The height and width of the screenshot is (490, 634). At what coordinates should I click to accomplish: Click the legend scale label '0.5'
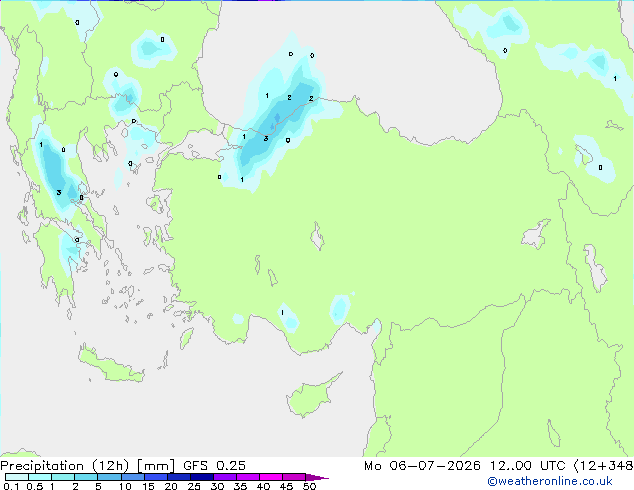coord(35,486)
